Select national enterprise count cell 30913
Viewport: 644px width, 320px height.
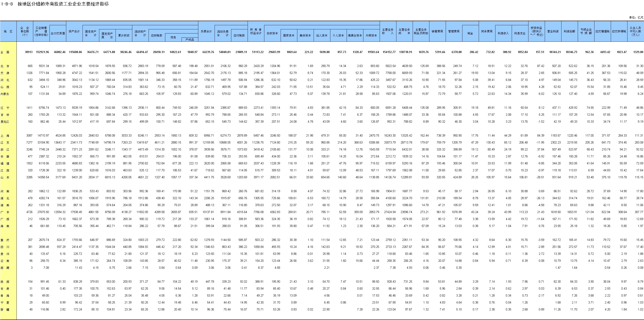(29, 52)
